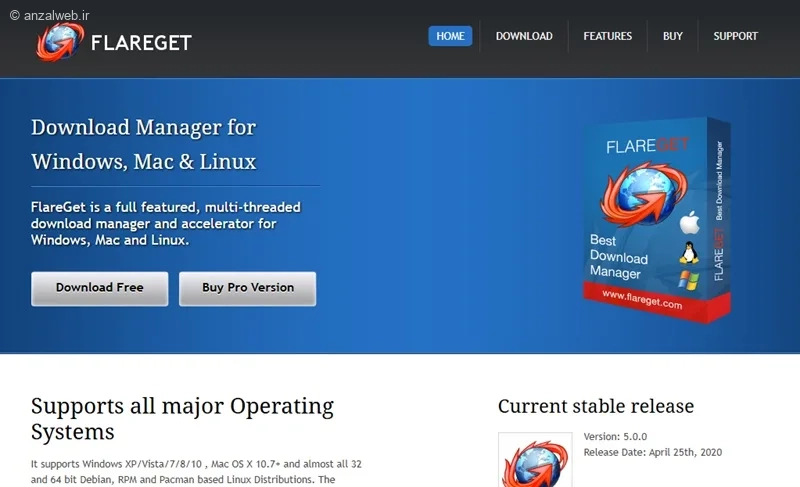Click the FLAREGET brand name text

(141, 43)
